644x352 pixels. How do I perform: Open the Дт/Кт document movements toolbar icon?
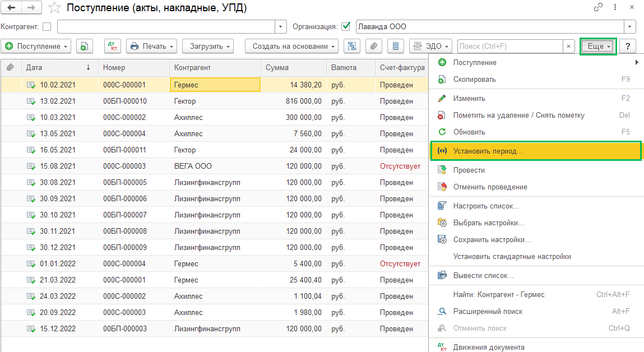[x=113, y=47]
